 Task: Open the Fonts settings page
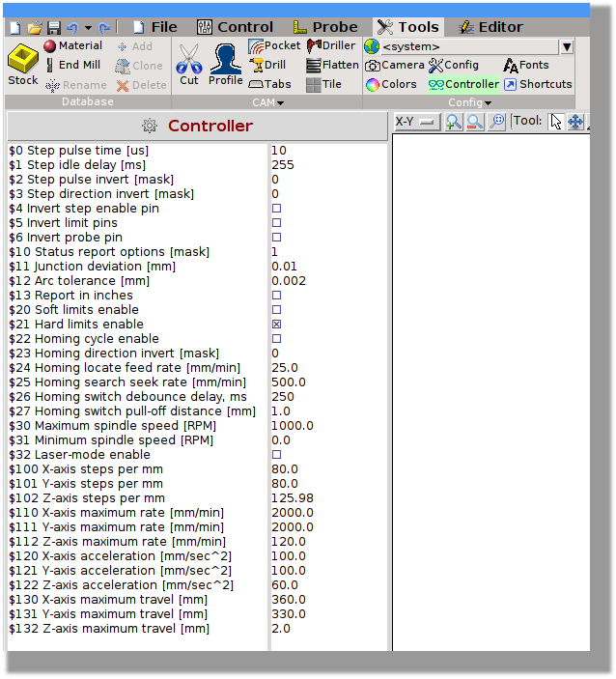[x=526, y=65]
